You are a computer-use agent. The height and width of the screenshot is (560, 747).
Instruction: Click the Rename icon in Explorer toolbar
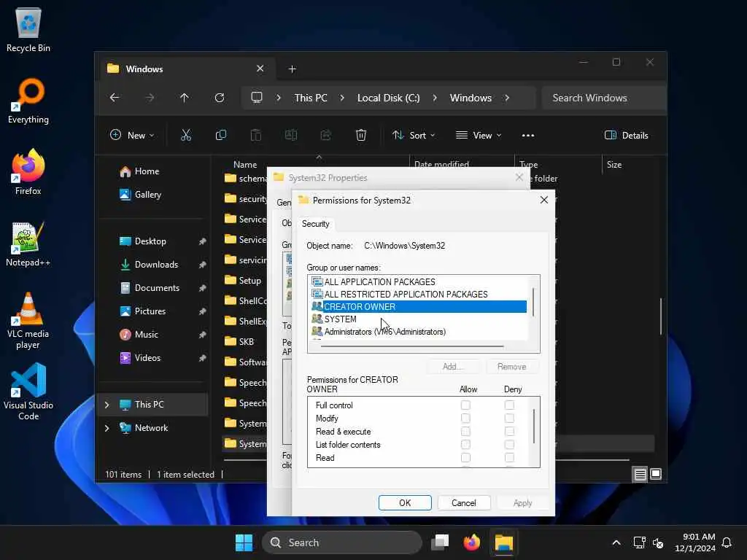290,135
